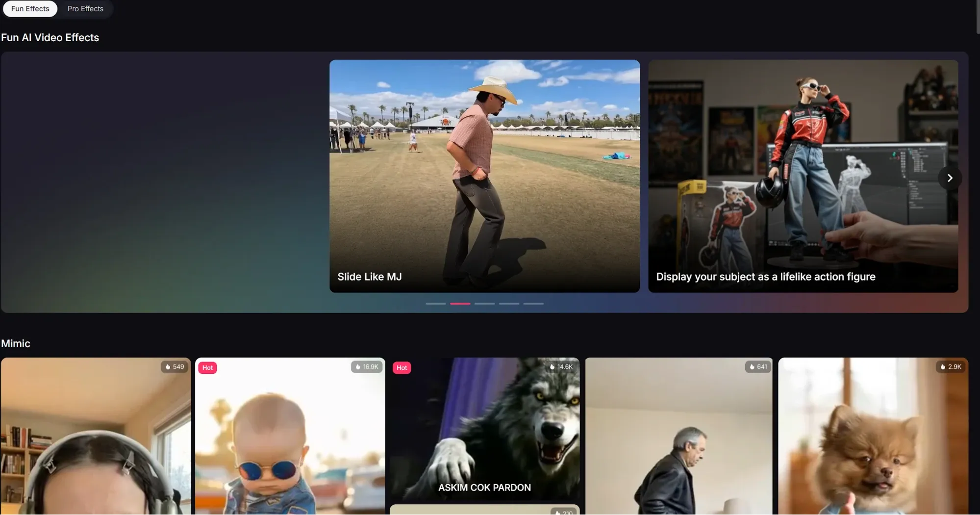Select the first carousel indicator dash
Screen dimensions: 980x515
(435, 304)
